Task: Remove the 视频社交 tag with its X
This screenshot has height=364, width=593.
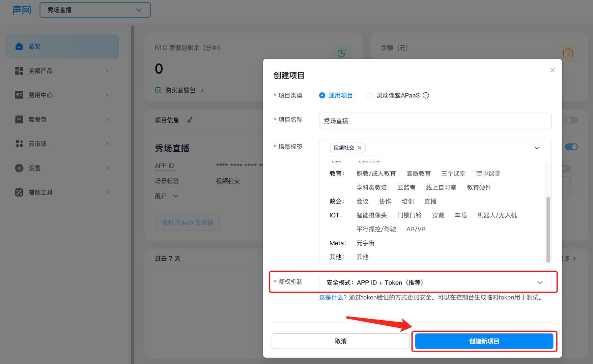Action: [360, 148]
